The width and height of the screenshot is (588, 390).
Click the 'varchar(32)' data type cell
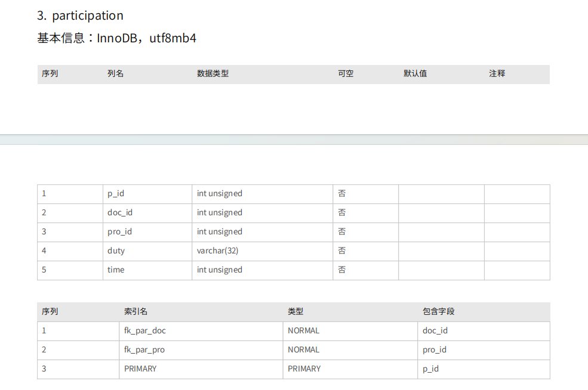click(x=218, y=251)
